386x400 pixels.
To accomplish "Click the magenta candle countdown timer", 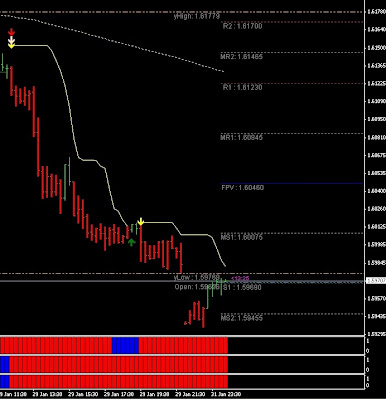I will tap(240, 278).
